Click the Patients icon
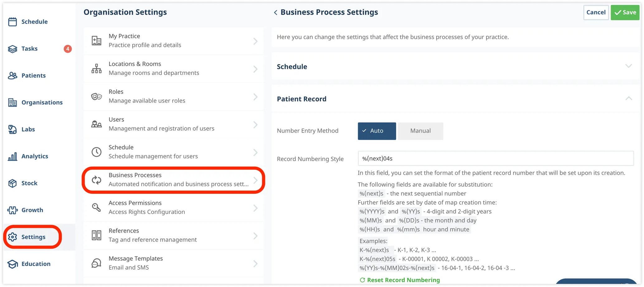Image resolution: width=644 pixels, height=287 pixels. pyautogui.click(x=12, y=75)
